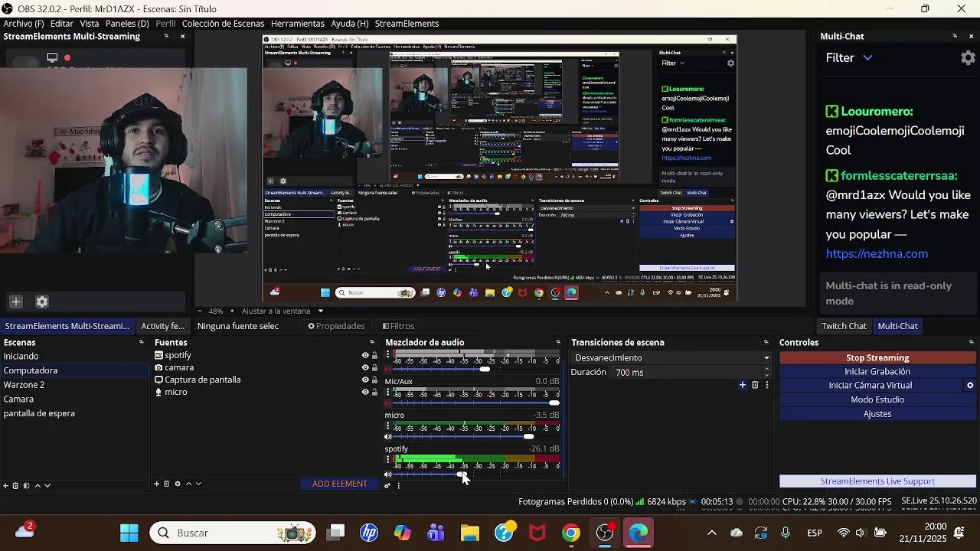Open the Multi-Streaming panel settings gear
The image size is (980, 551).
pos(42,302)
